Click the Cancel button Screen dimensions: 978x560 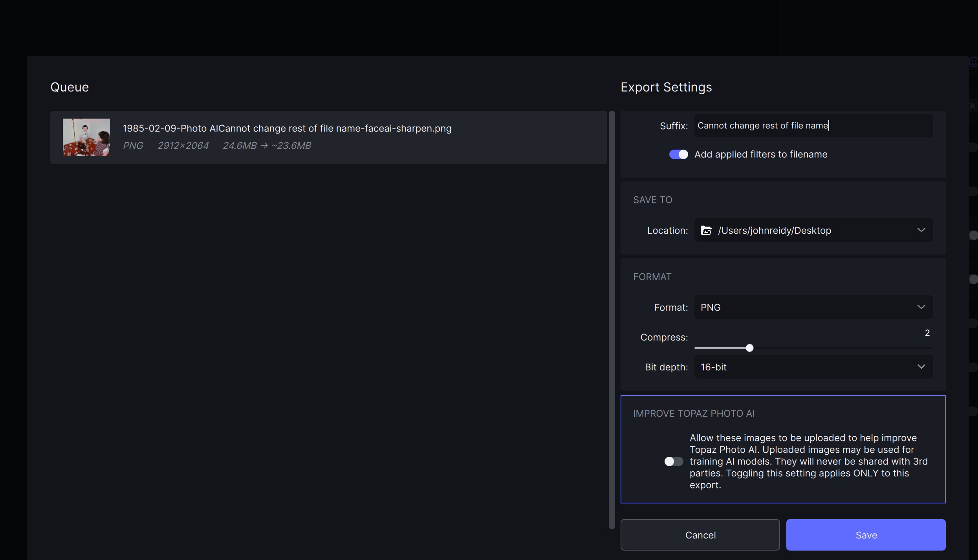(x=700, y=535)
